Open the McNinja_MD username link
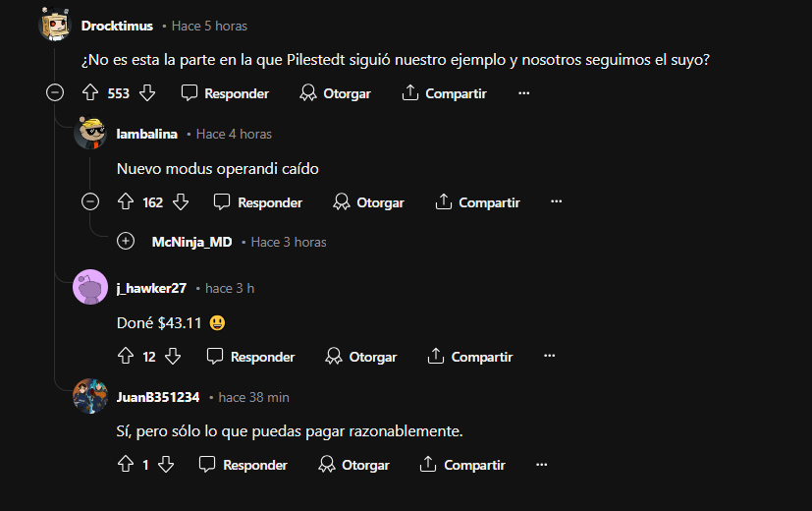Image resolution: width=812 pixels, height=511 pixels. (192, 242)
